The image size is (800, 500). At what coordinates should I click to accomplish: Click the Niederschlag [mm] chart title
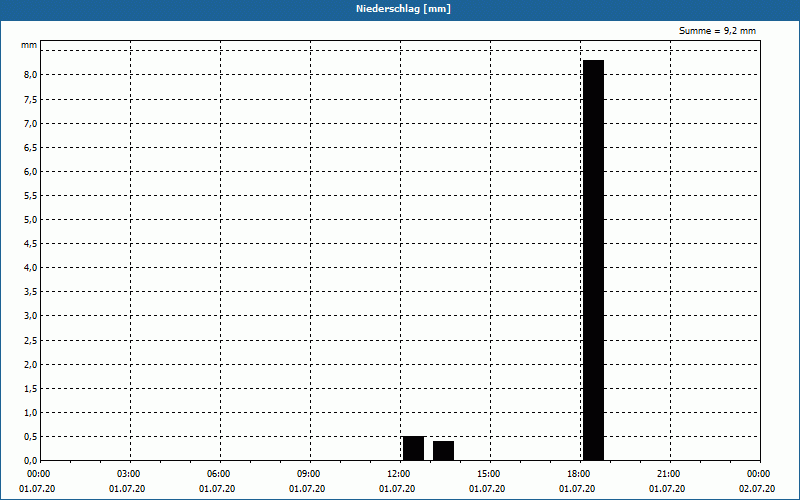pos(403,9)
